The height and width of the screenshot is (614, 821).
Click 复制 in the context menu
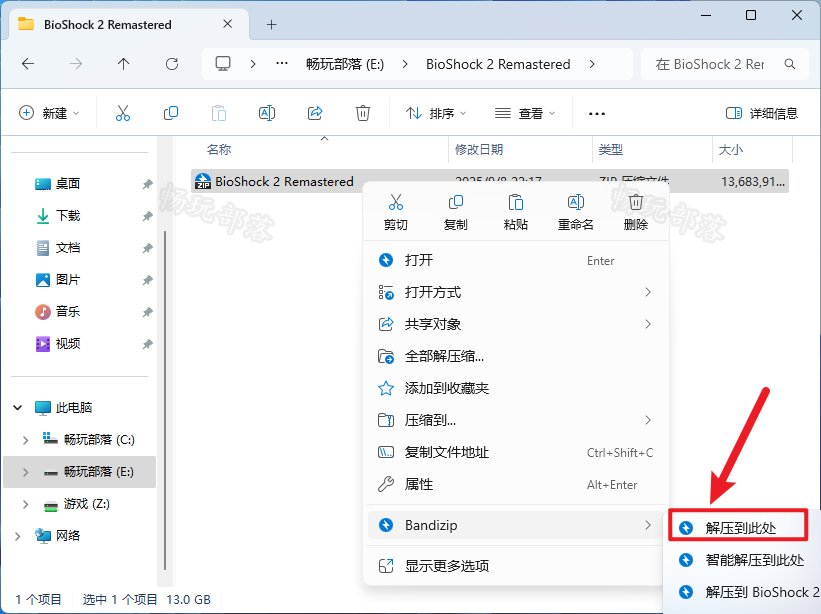pos(455,213)
